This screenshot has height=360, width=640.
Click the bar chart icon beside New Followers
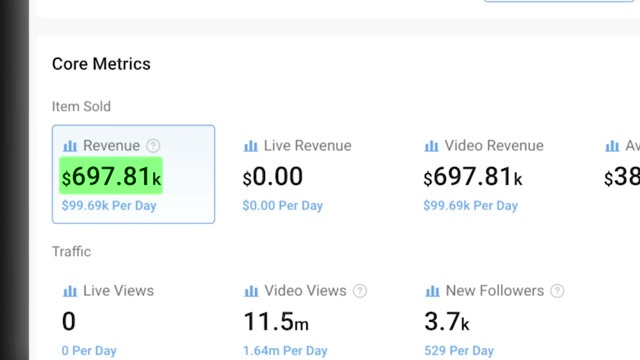click(x=433, y=291)
